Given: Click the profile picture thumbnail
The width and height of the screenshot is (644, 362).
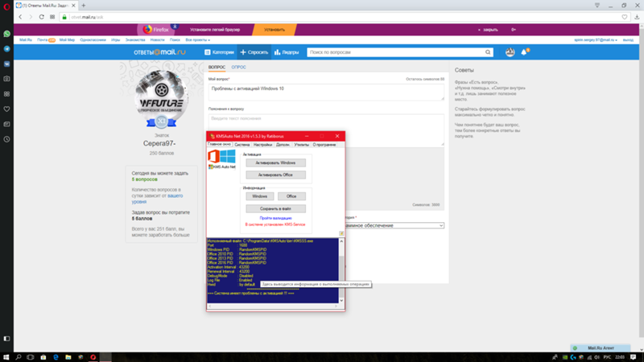Looking at the screenshot, I should point(162,96).
